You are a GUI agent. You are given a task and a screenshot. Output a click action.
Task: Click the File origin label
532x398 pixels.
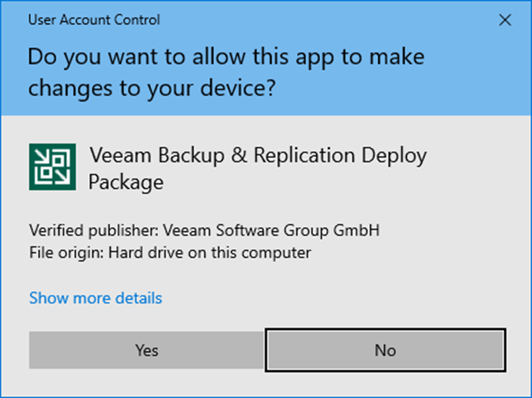67,252
